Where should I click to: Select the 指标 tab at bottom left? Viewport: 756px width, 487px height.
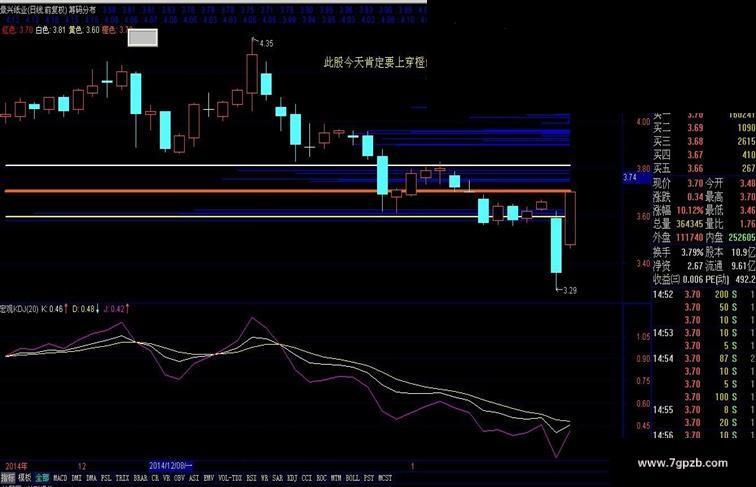tap(8, 478)
